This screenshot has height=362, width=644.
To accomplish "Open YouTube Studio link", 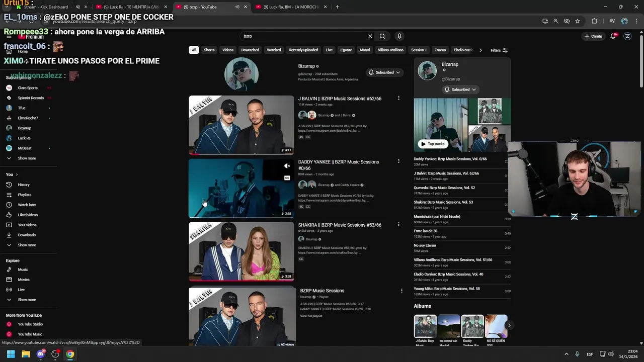I will tap(30, 324).
